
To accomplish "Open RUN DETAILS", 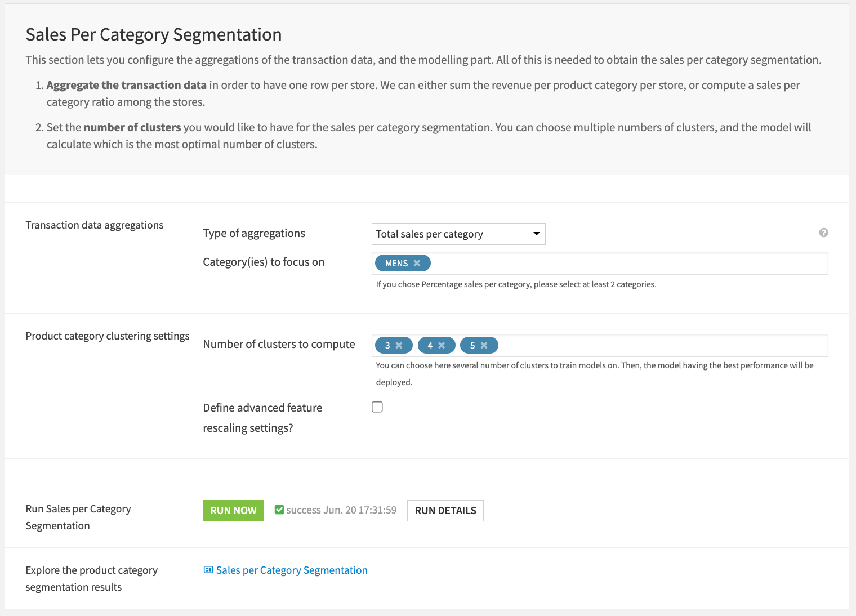I will tap(445, 510).
